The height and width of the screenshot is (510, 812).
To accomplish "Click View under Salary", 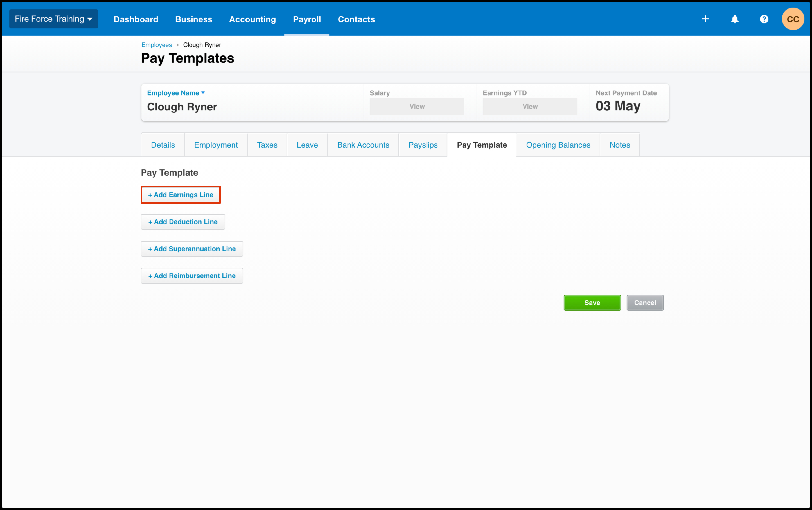I will pos(416,107).
